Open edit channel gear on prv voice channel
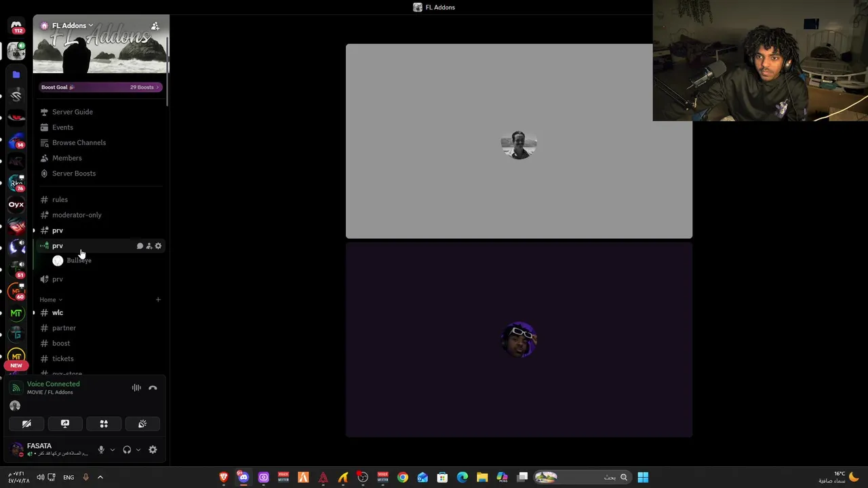 pyautogui.click(x=158, y=246)
